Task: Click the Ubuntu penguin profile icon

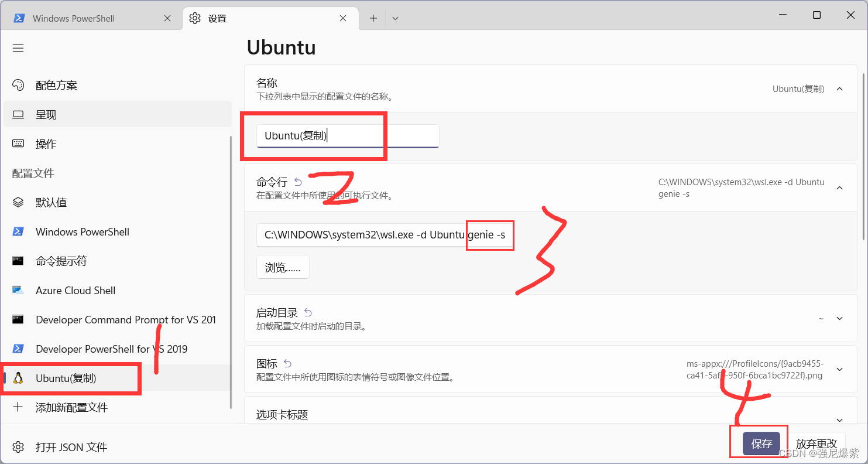Action: click(x=18, y=378)
